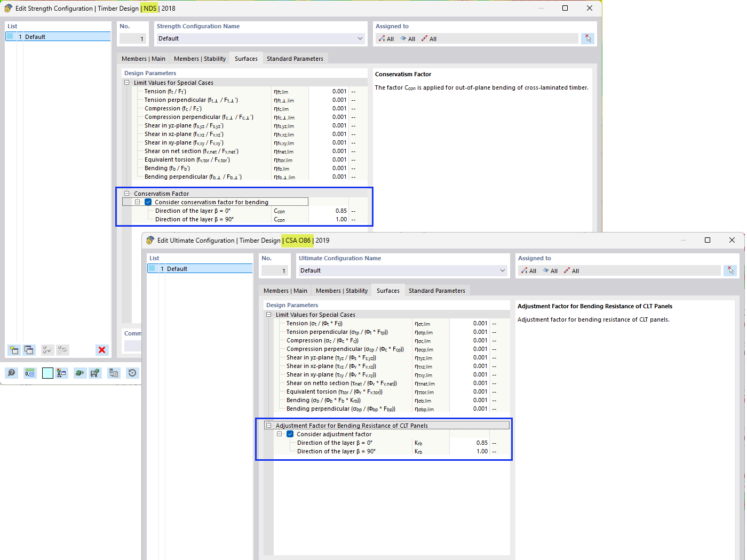Viewport: 747px width, 560px height.
Task: Click the surface 'All' icon in NDS Assigned to
Action: [408, 39]
